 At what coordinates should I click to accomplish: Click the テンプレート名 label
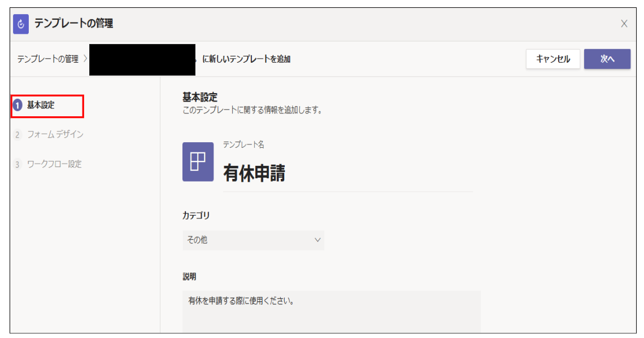click(x=243, y=144)
